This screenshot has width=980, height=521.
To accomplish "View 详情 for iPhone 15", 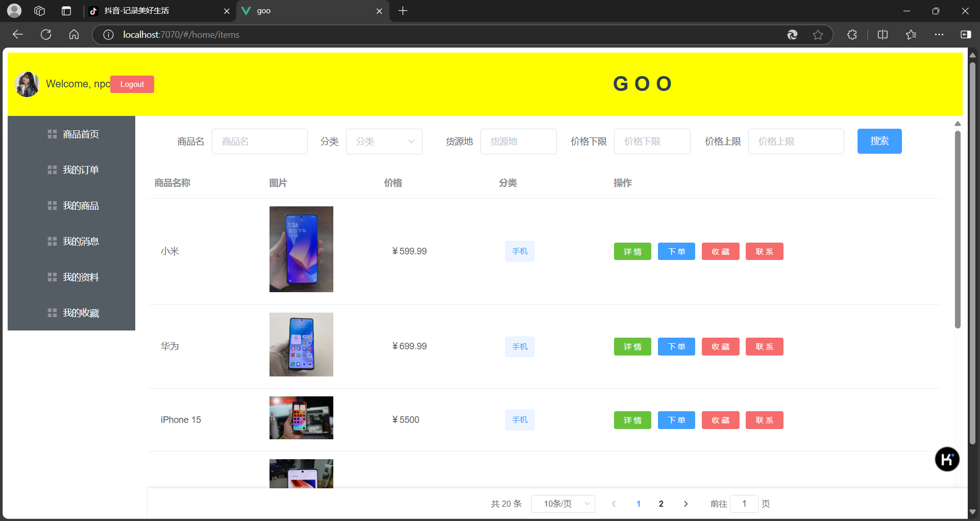I will pos(632,420).
